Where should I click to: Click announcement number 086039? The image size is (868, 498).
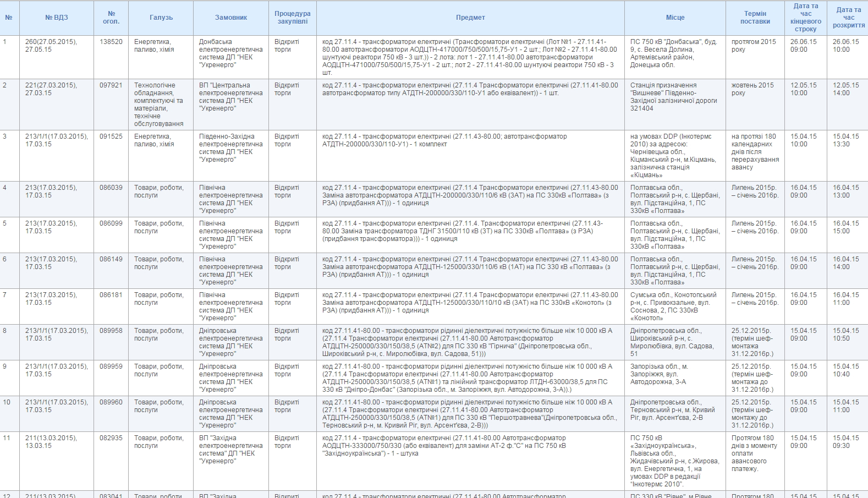[x=111, y=188]
